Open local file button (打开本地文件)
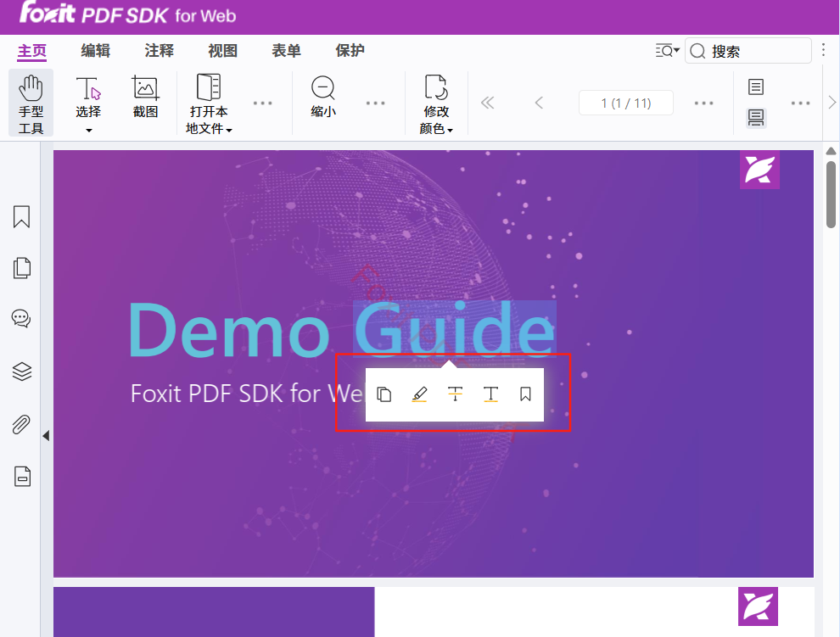The height and width of the screenshot is (637, 840). [209, 104]
